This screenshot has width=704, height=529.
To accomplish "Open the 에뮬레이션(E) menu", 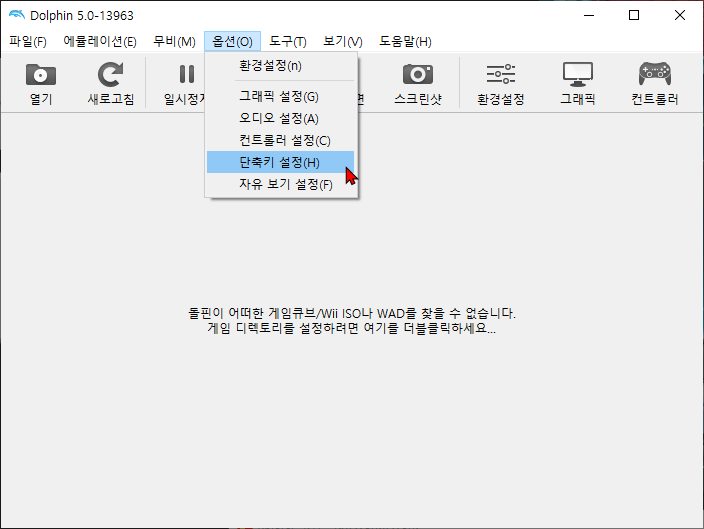I will pos(100,41).
